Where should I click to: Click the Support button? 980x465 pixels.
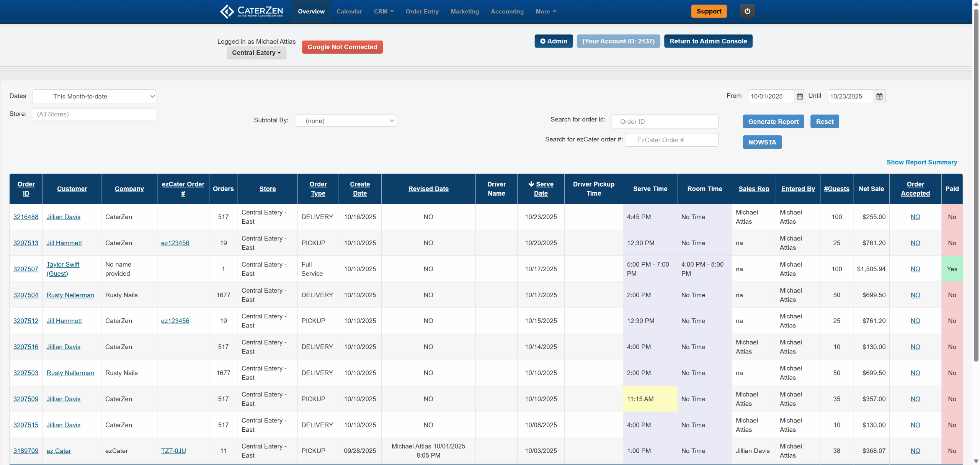point(709,11)
